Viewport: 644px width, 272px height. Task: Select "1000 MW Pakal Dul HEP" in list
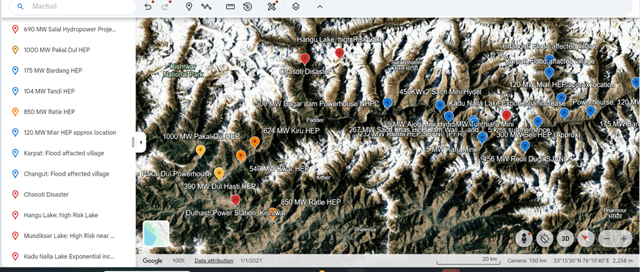point(56,50)
